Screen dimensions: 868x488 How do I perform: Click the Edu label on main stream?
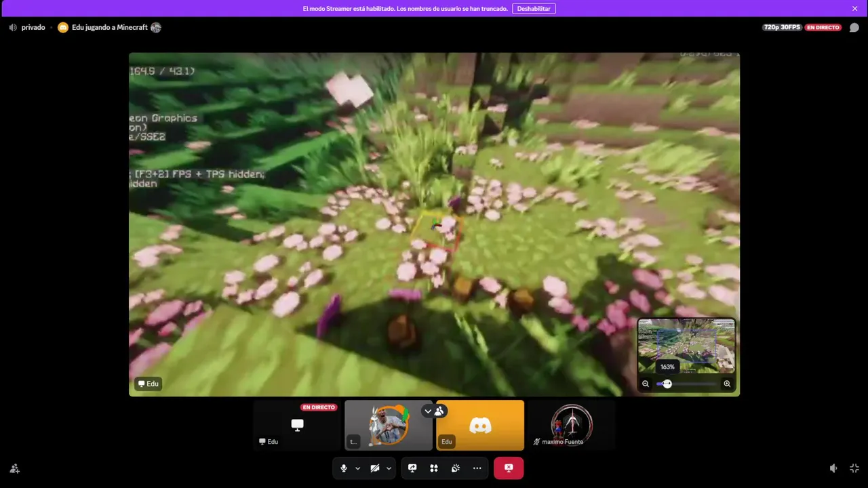pyautogui.click(x=148, y=384)
